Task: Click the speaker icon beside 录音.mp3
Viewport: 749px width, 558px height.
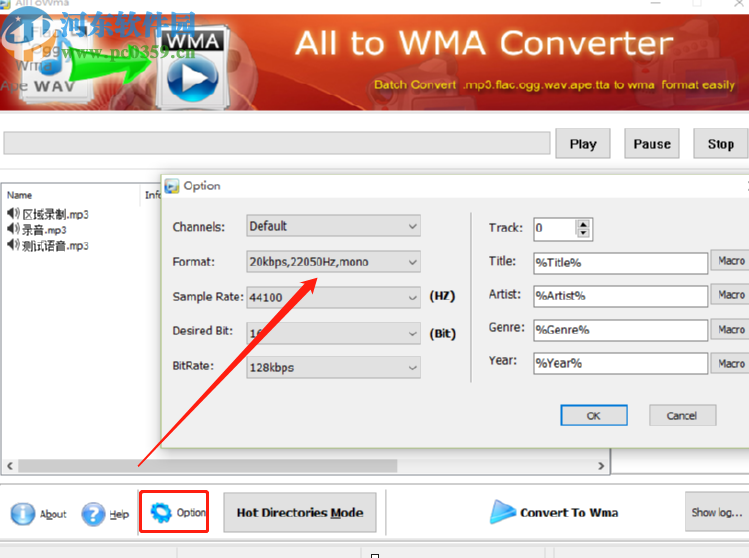Action: click(13, 229)
